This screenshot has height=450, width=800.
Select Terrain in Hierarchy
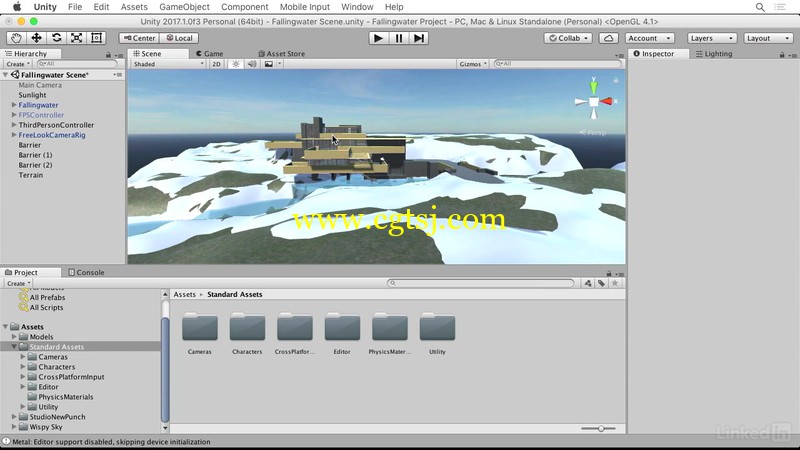pos(31,175)
